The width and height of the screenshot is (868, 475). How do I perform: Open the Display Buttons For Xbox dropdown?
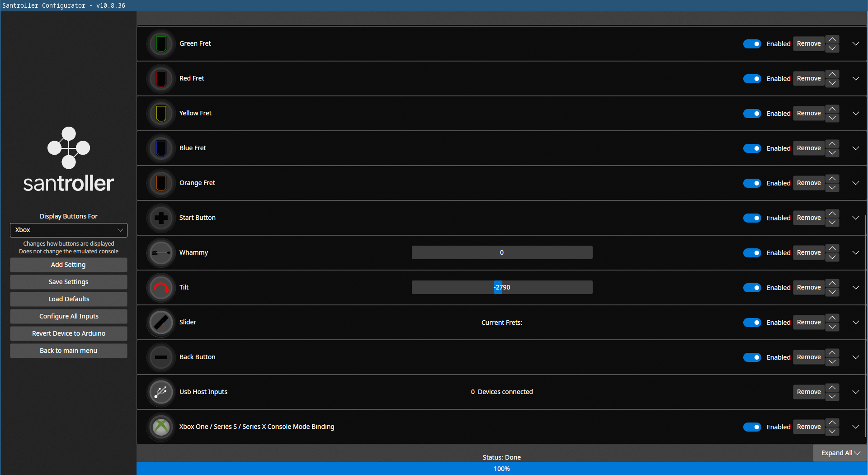point(69,230)
